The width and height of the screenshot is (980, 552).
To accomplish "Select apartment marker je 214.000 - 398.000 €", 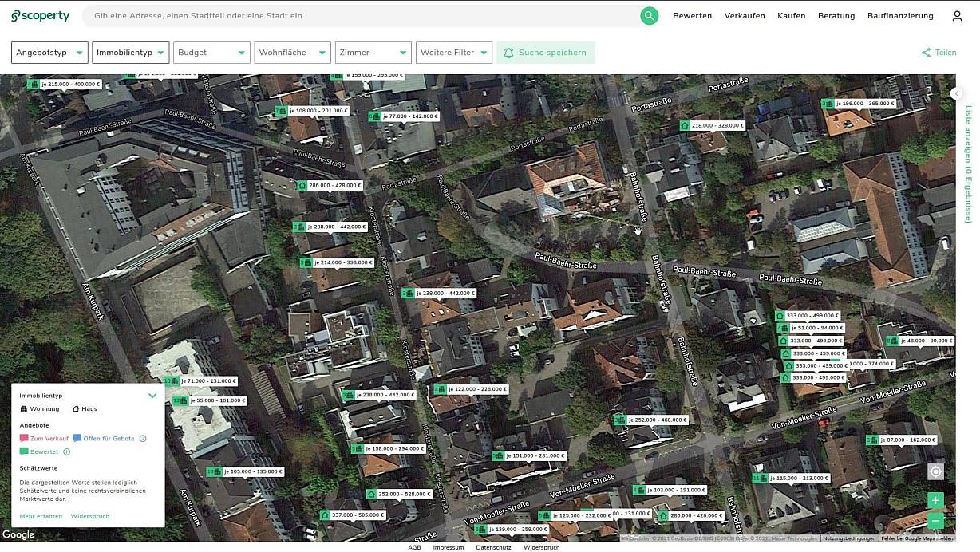I will click(337, 262).
